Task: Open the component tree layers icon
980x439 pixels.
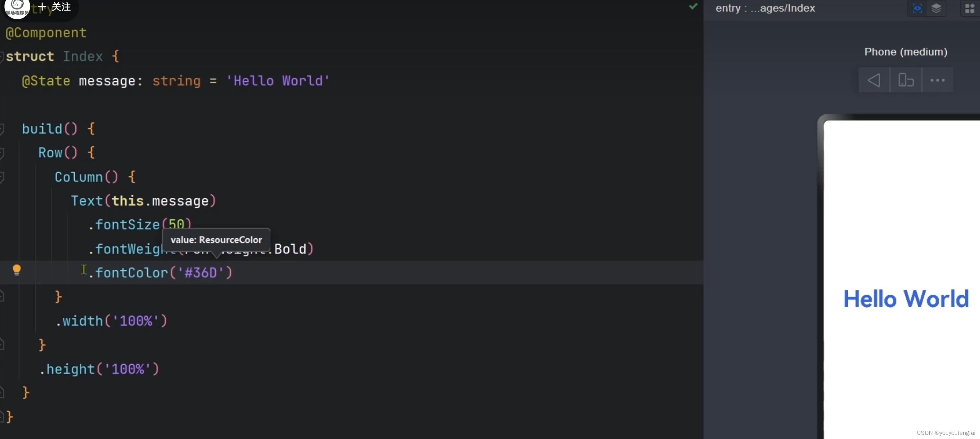Action: pos(936,8)
